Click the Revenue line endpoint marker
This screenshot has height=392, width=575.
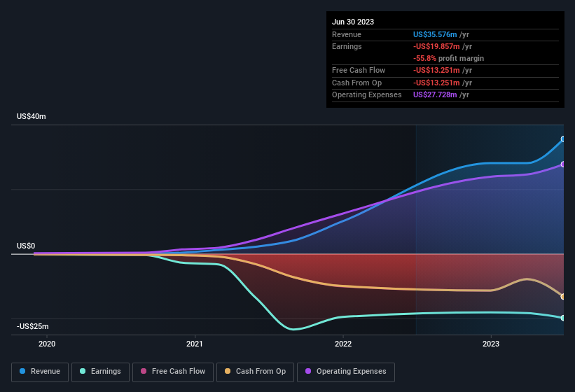point(562,139)
